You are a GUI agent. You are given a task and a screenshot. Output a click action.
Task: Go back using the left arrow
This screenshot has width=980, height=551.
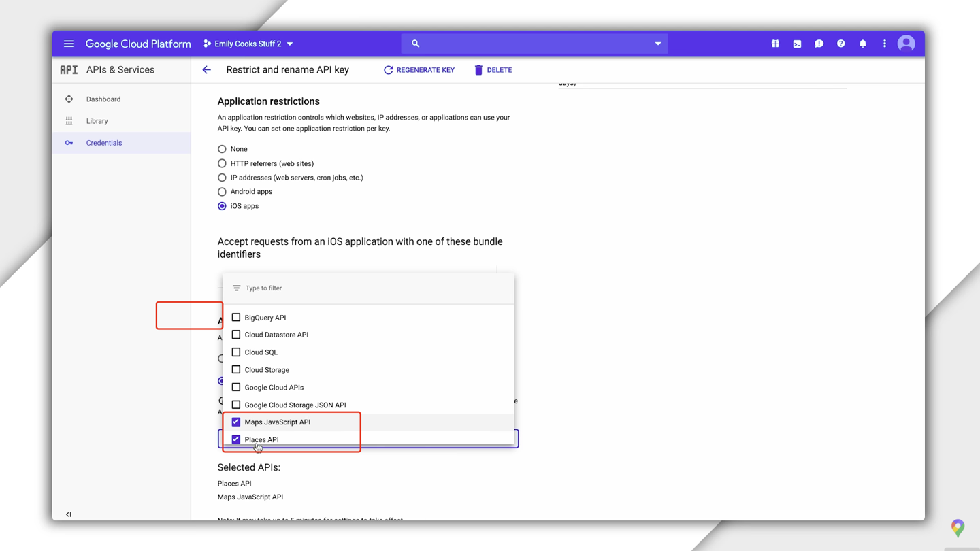[x=206, y=70]
